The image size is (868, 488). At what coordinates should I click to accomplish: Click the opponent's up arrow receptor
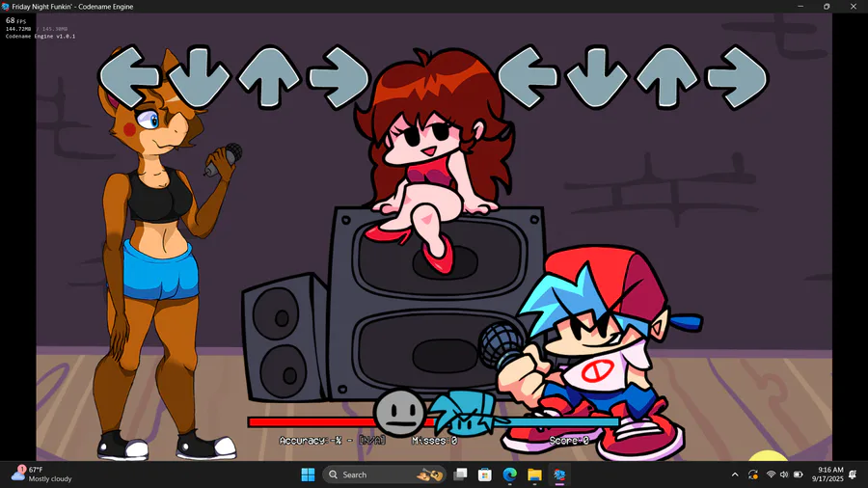269,77
